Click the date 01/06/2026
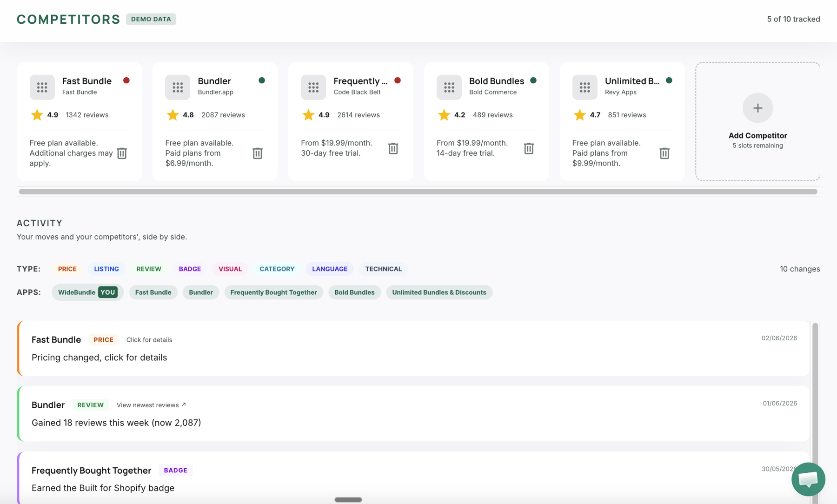This screenshot has height=504, width=837. 780,403
